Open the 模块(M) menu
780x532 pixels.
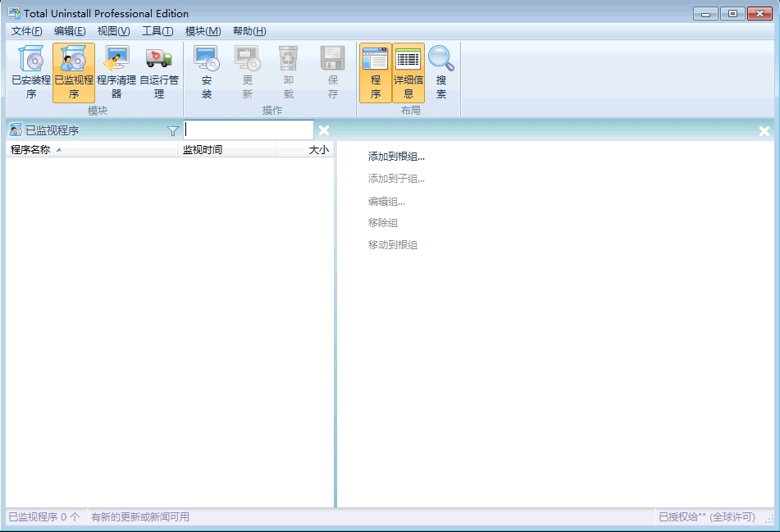[203, 31]
